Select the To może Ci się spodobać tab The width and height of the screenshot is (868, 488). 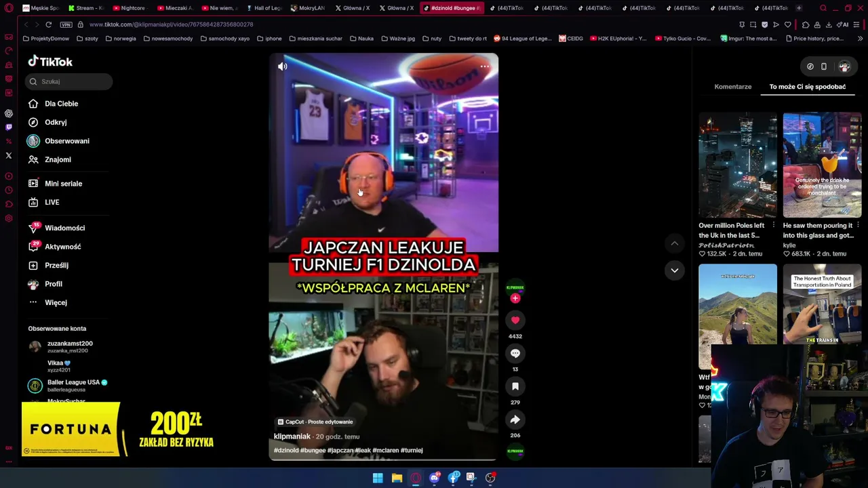click(x=808, y=87)
